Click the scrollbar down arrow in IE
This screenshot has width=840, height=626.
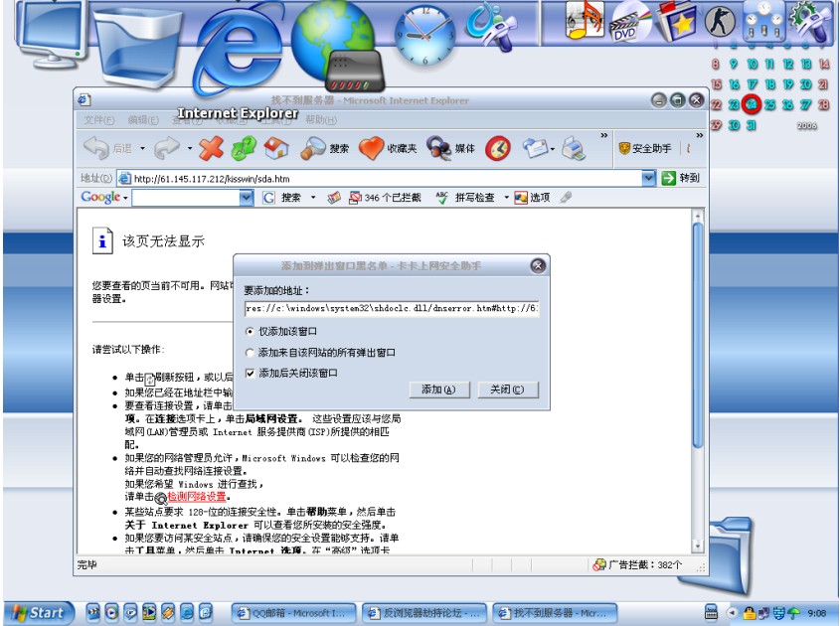tap(697, 547)
